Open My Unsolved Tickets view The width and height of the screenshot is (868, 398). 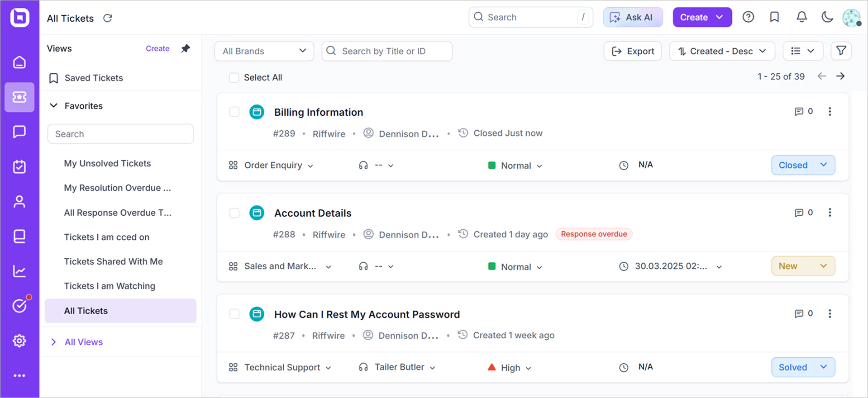[x=107, y=163]
